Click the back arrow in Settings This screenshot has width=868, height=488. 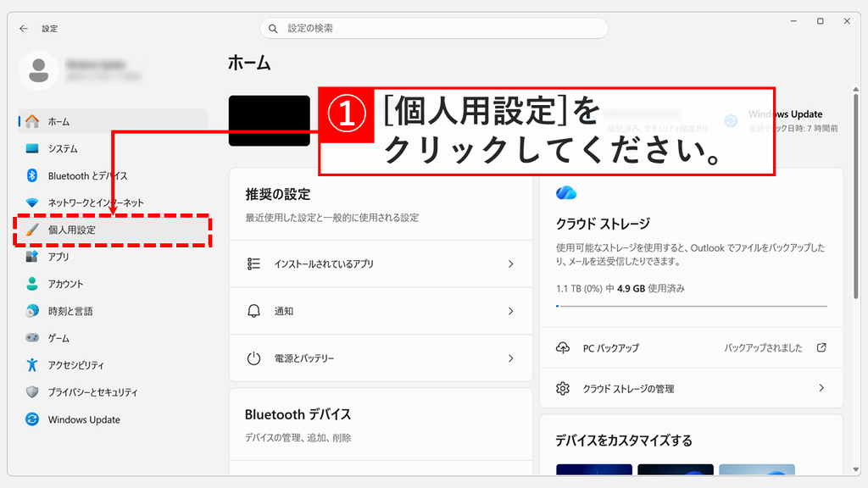[23, 28]
